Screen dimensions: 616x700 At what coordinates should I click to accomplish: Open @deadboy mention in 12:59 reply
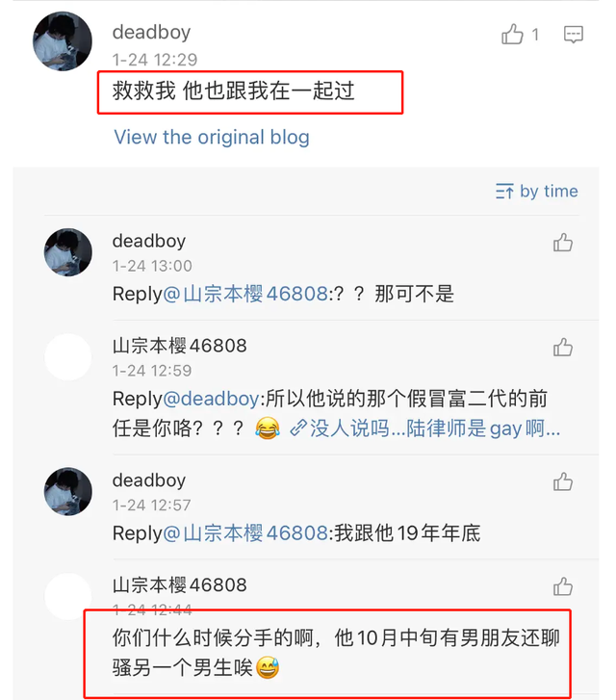[x=211, y=399]
